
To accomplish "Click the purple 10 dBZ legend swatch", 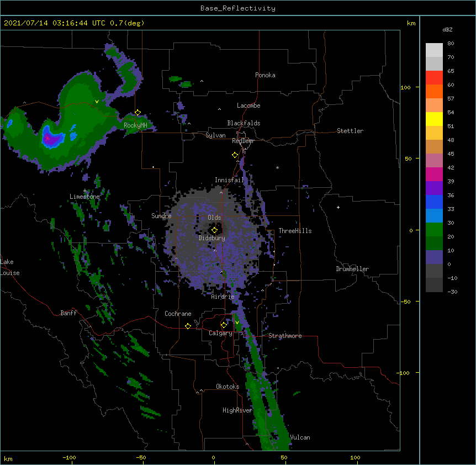I will [x=434, y=257].
